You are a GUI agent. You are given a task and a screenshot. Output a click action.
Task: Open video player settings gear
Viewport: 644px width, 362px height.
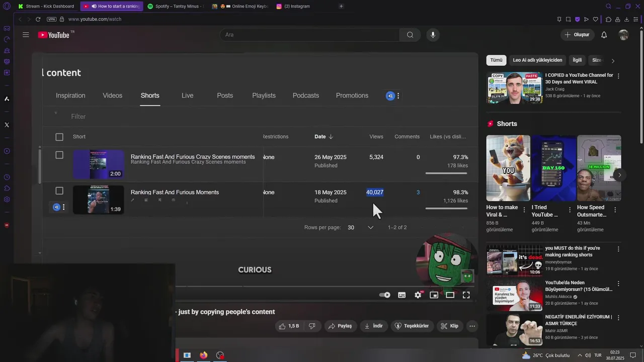click(418, 295)
